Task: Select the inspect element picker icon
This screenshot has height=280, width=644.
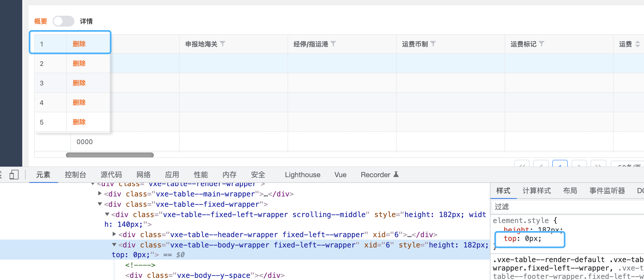Action: coord(1,175)
